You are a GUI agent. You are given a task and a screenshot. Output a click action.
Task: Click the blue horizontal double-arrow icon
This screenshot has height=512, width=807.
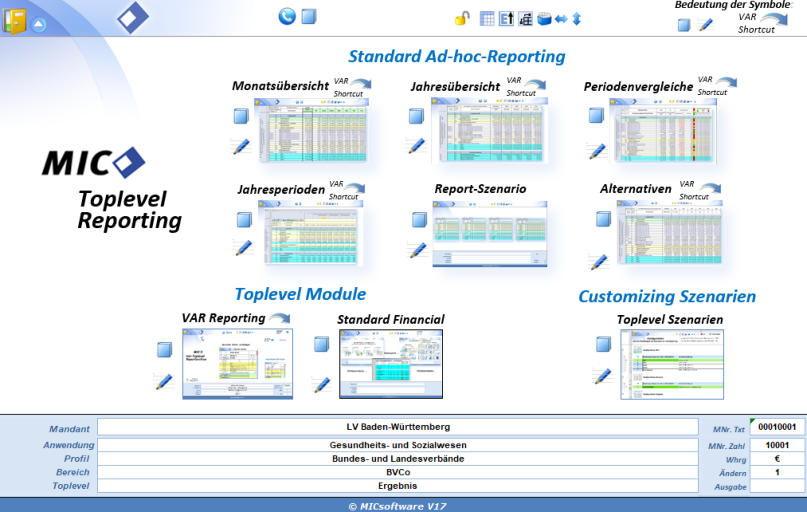pos(560,18)
